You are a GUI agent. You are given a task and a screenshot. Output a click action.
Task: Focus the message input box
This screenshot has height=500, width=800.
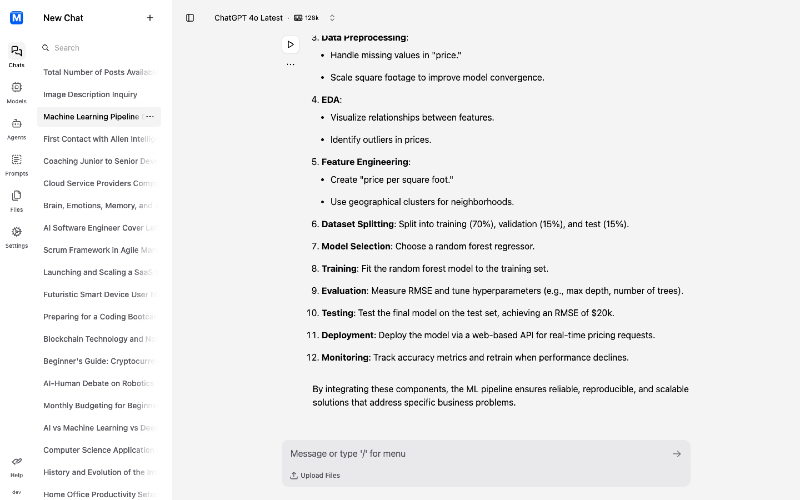(470, 454)
